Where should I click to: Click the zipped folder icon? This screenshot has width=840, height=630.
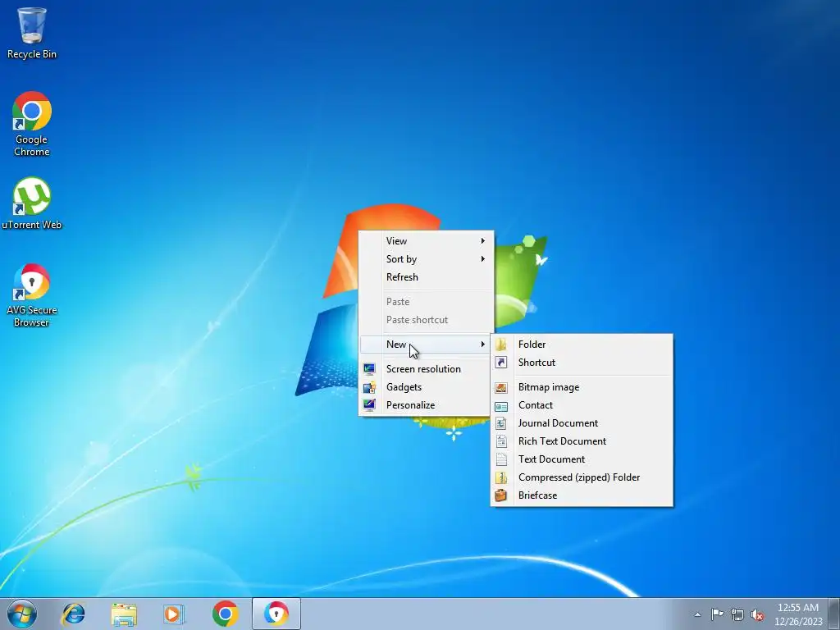[x=501, y=477]
